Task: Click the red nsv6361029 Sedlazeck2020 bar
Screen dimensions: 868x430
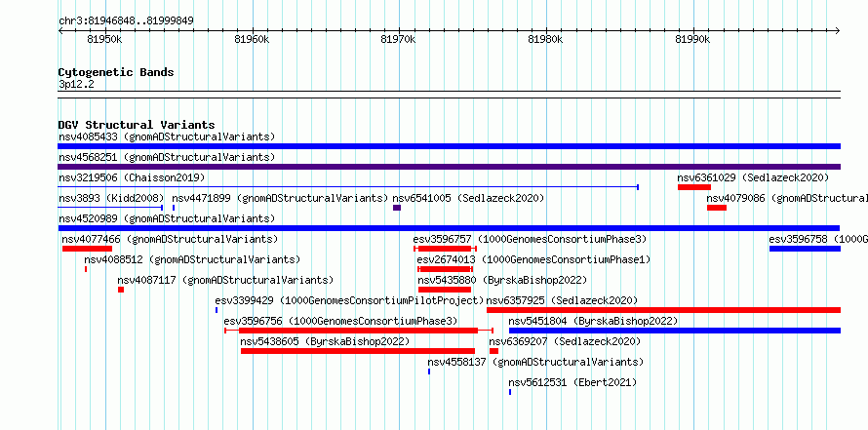Action: (694, 187)
